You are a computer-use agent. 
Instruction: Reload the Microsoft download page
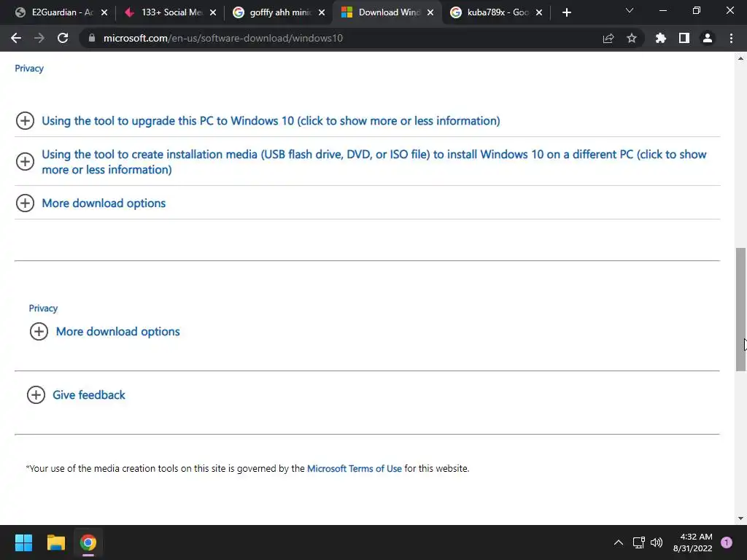pyautogui.click(x=63, y=38)
